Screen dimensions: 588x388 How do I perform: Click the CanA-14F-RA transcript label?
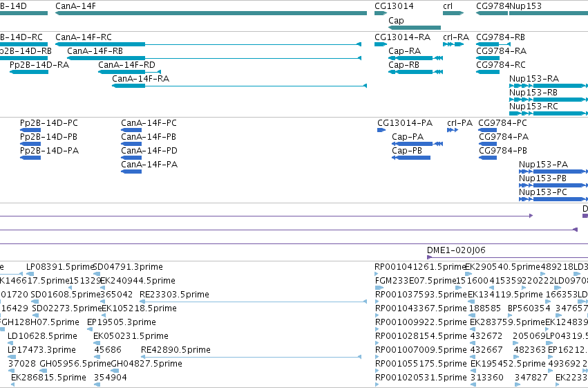coord(140,79)
